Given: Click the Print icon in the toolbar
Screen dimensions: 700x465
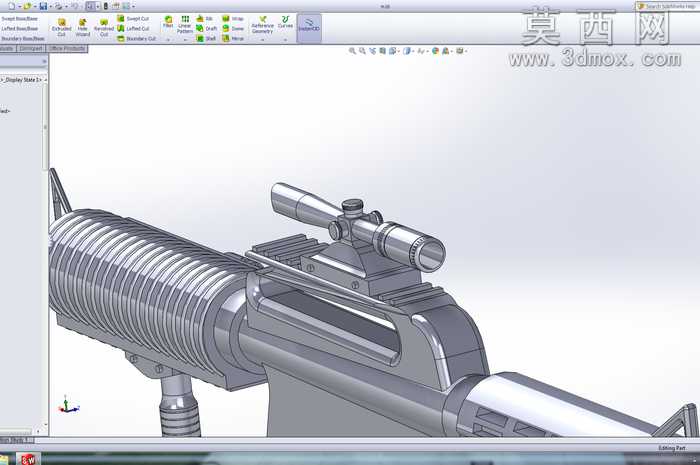Looking at the screenshot, I should [58, 6].
